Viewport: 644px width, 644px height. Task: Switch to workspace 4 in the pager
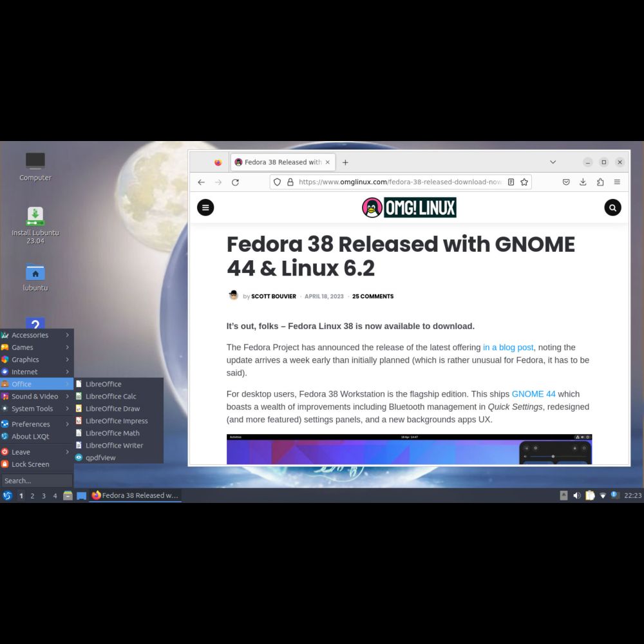[55, 496]
